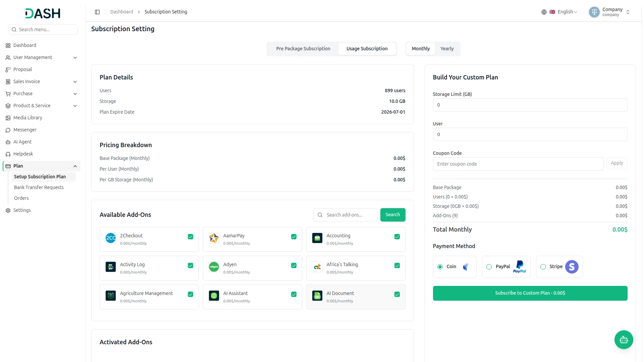Uncheck the 2Checkout add-on checkbox
Image resolution: width=644 pixels, height=362 pixels.
tap(191, 237)
